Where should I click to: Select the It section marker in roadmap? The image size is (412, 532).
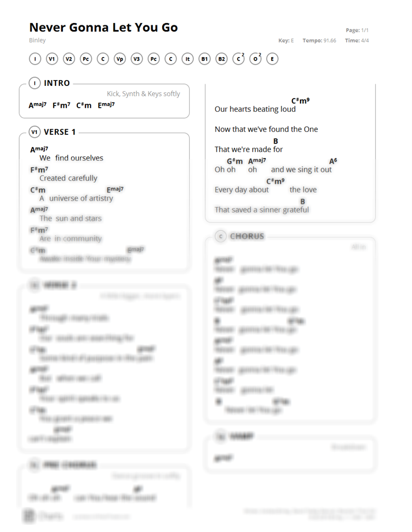188,59
